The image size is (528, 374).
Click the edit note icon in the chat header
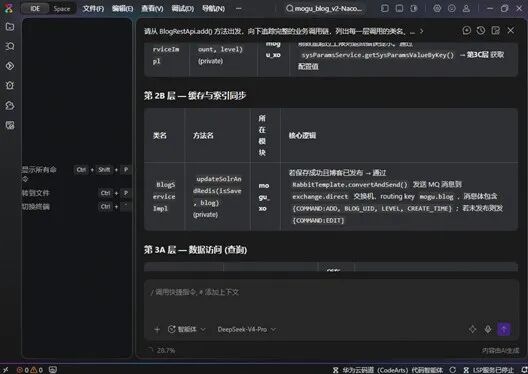[496, 31]
